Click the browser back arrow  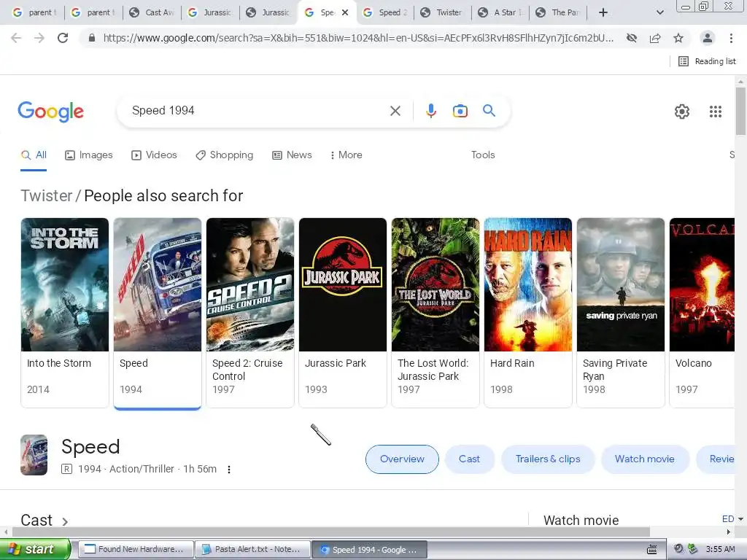tap(16, 38)
